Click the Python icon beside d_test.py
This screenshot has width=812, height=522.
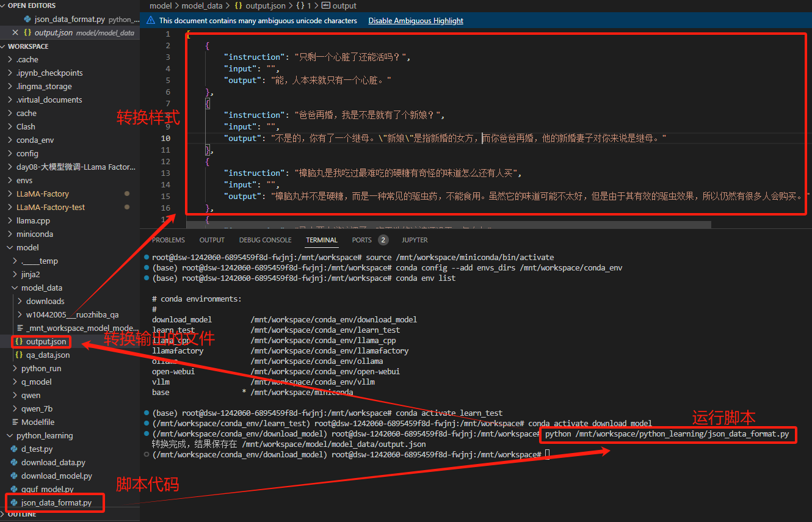pyautogui.click(x=15, y=449)
